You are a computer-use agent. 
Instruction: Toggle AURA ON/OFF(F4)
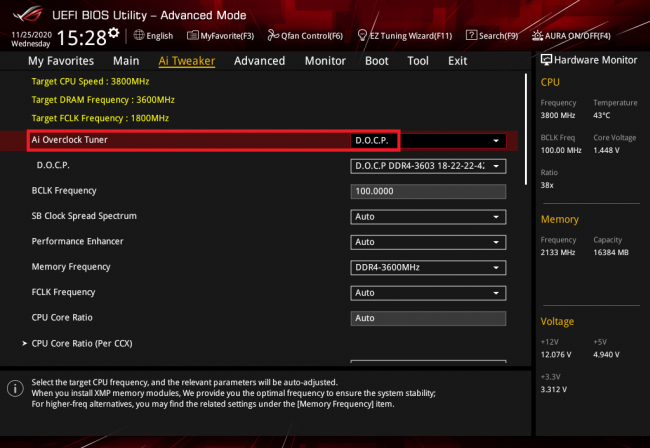point(571,36)
